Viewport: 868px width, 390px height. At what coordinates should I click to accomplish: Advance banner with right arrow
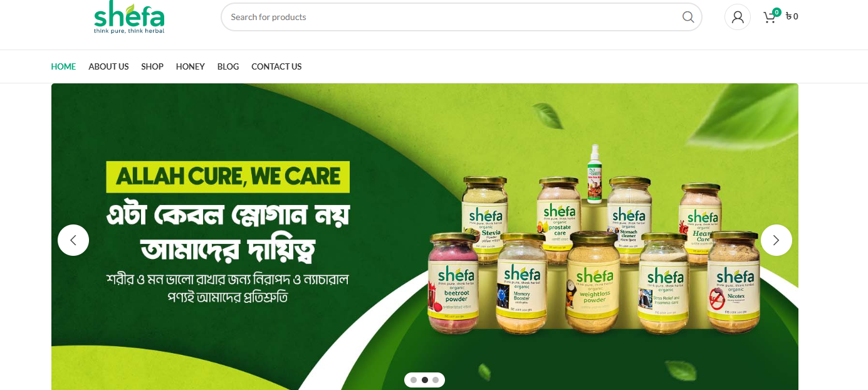pyautogui.click(x=776, y=240)
